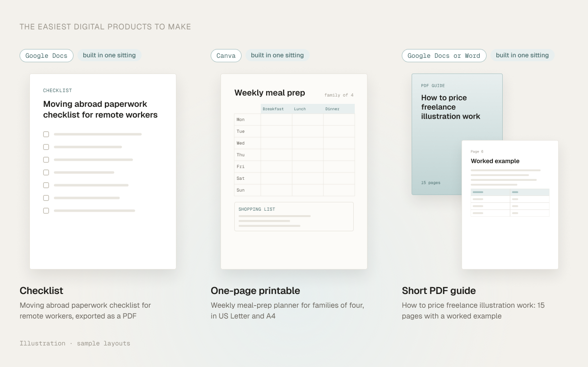Click the "15 pages" text on the cover
588x367 pixels.
click(431, 183)
